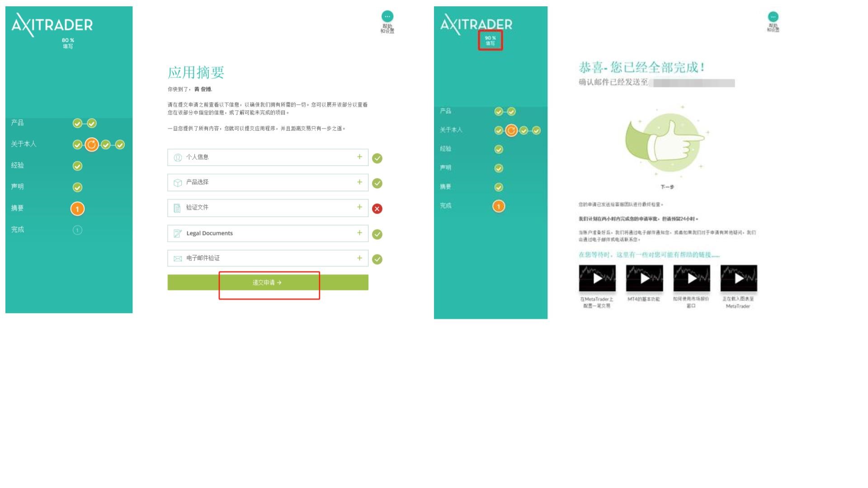The height and width of the screenshot is (488, 868).
Task: Click the green 递交申请 submit button
Action: (268, 282)
